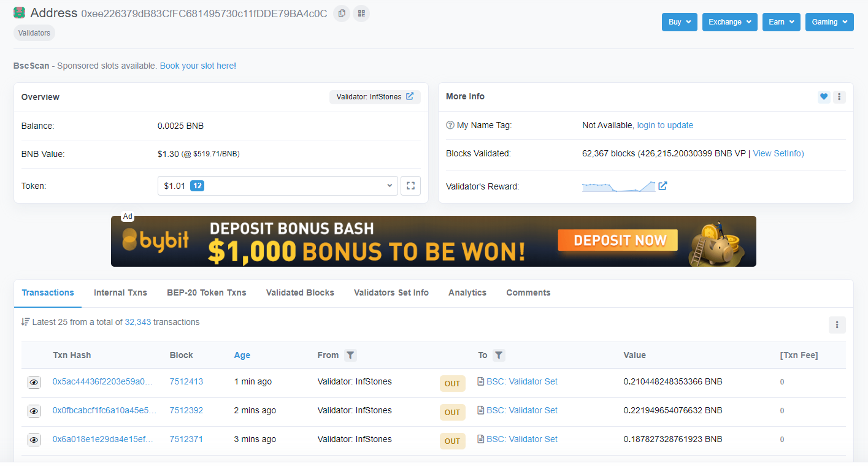Add address to favorites heart icon
Viewport: 868px width, 466px height.
pos(824,97)
